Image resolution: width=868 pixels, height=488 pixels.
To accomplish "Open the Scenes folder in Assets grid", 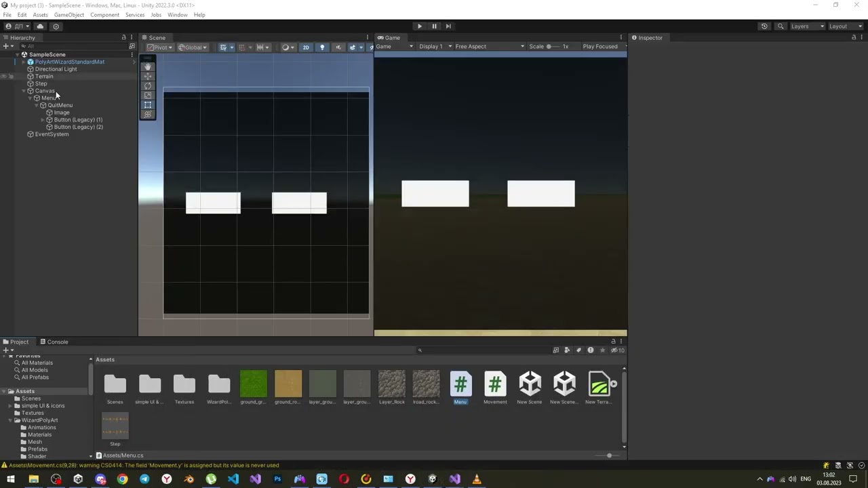I will coord(115,388).
